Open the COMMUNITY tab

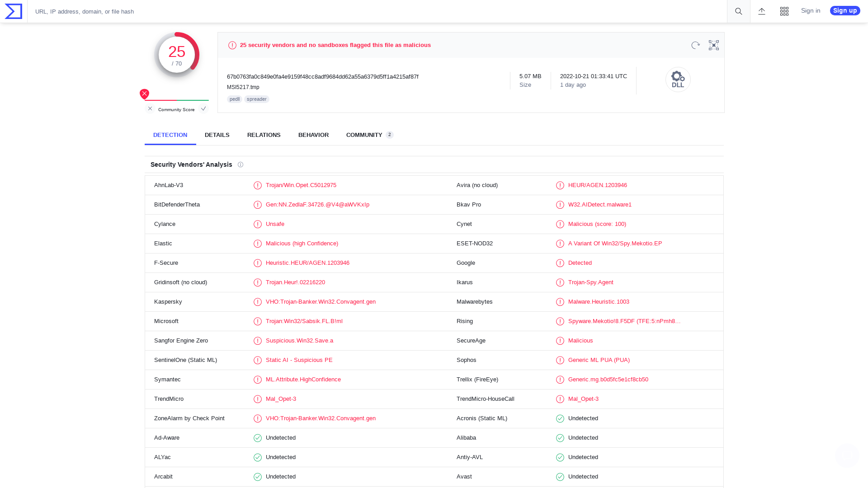coord(364,135)
